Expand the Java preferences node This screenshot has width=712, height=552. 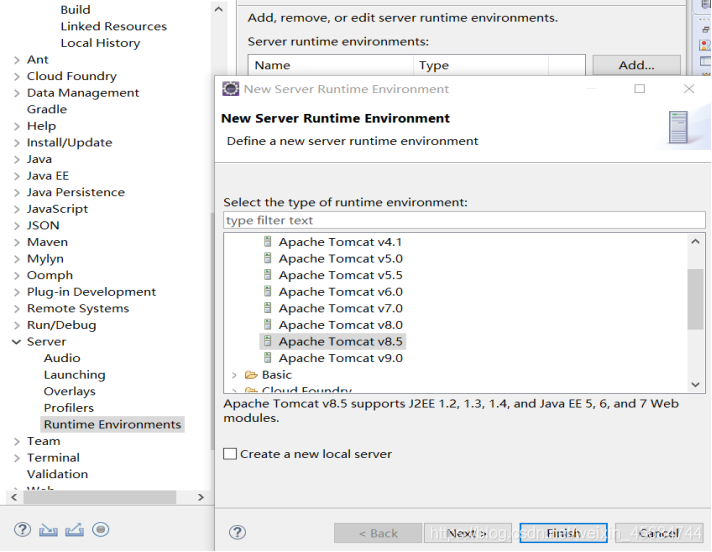(17, 159)
